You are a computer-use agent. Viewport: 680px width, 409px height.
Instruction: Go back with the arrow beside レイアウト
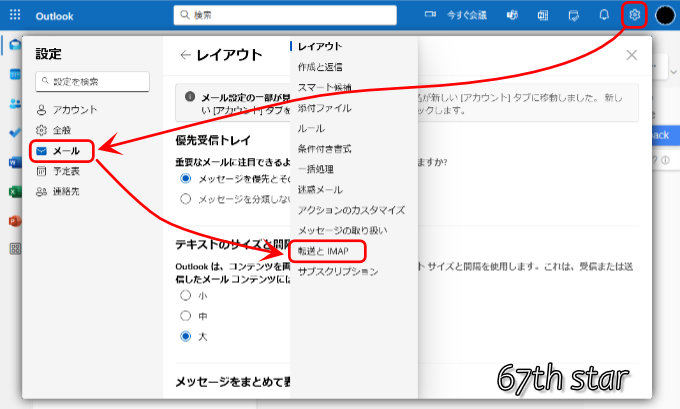pos(185,55)
